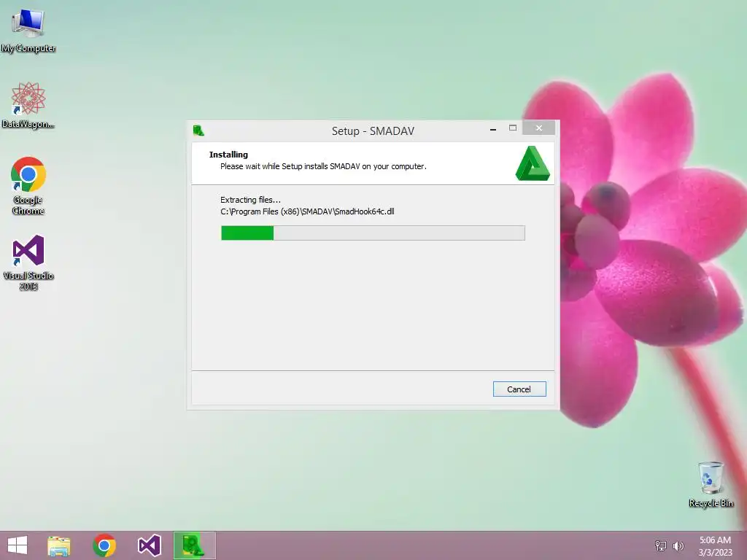Screen dimensions: 747x560
Task: Select Visual Studio 2013 desktop shortcut
Action: (28, 262)
